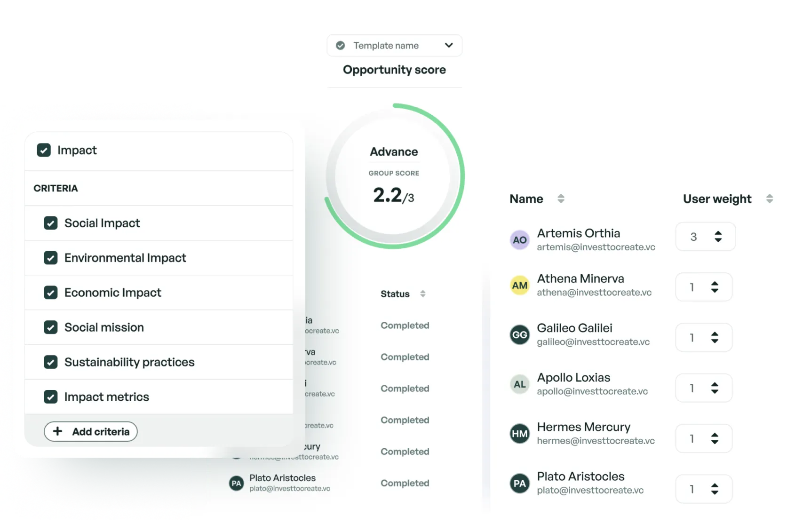This screenshot has height=532, width=803.
Task: Sort by the Name column arrows
Action: click(x=561, y=199)
